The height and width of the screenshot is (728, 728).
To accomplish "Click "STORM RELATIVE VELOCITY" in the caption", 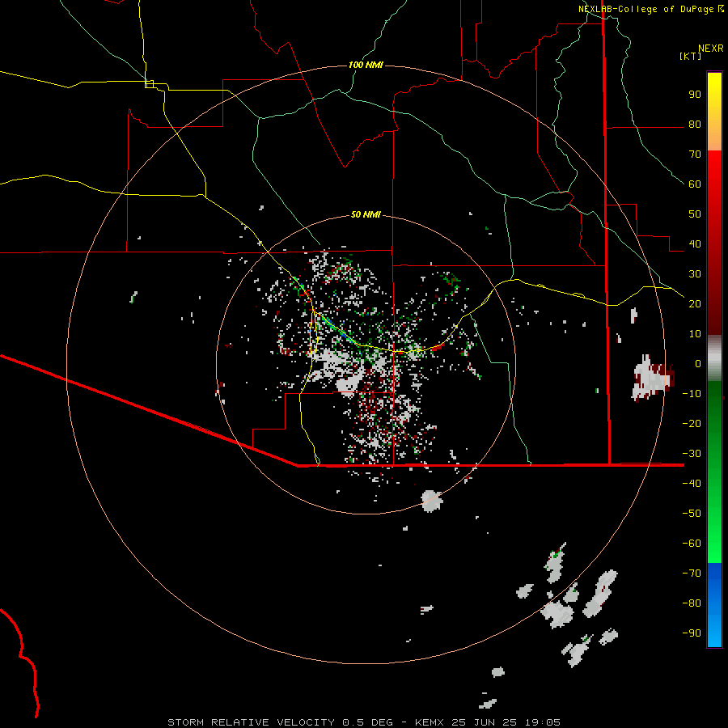I will 251,722.
